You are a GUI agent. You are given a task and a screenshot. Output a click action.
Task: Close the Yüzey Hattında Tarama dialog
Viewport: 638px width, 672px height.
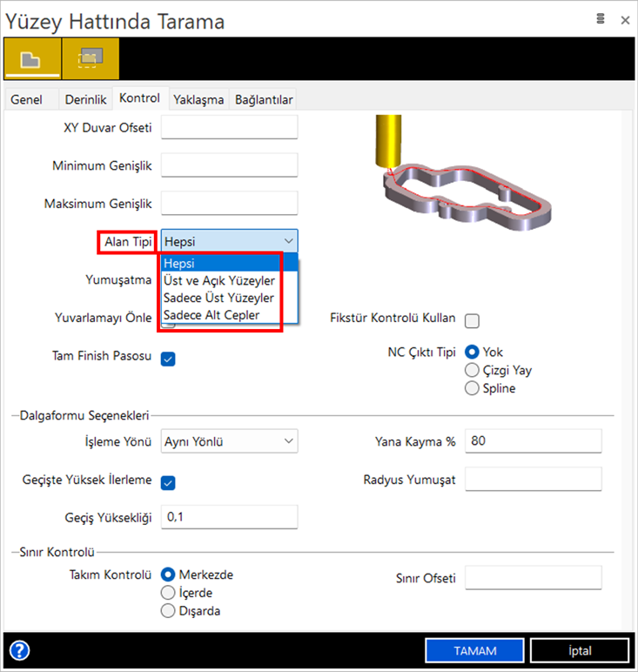[x=625, y=20]
